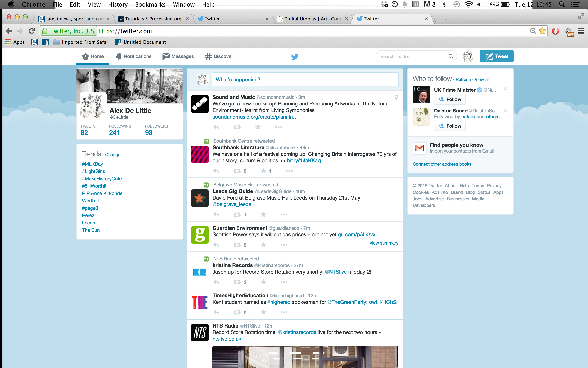This screenshot has height=368, width=588.
Task: Click View summary on Guardian tweet
Action: tap(384, 243)
